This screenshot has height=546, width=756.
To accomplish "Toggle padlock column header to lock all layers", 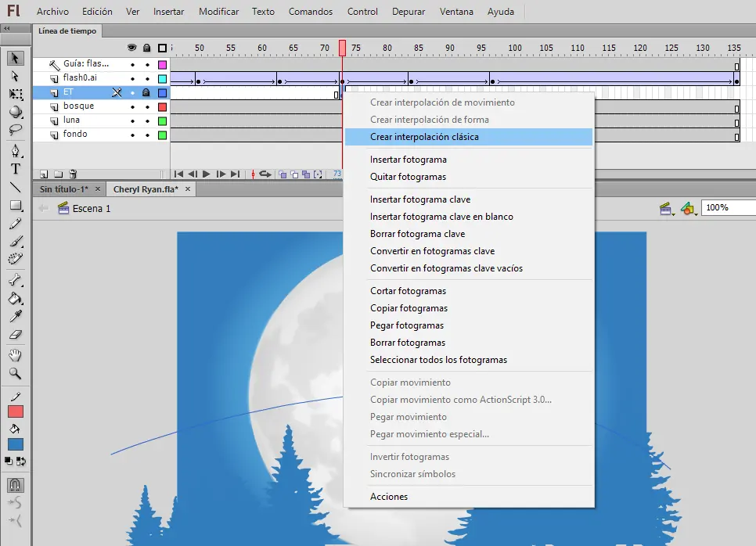I will pos(146,48).
